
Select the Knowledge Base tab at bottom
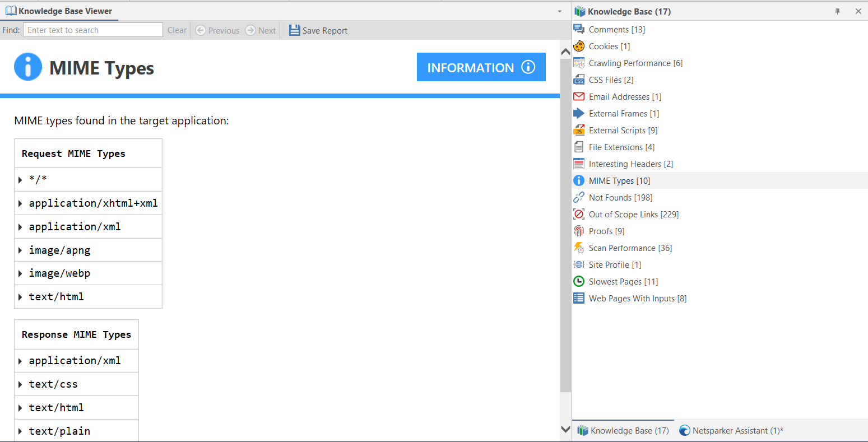coord(623,430)
